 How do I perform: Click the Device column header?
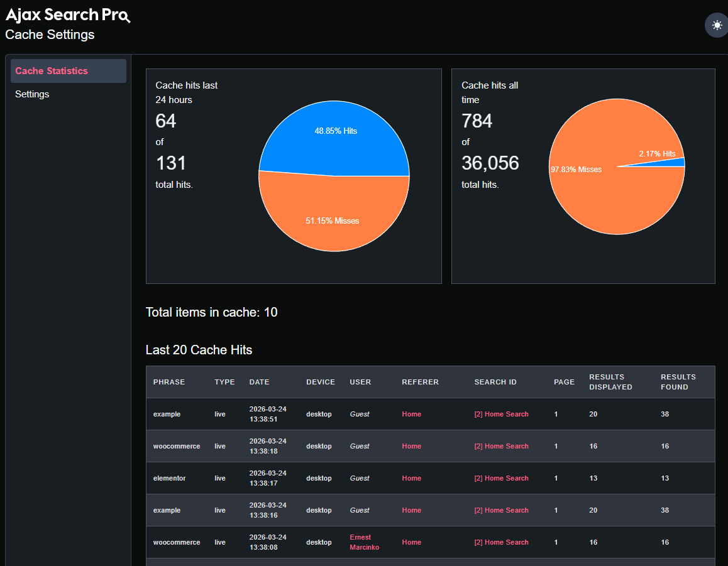[321, 382]
